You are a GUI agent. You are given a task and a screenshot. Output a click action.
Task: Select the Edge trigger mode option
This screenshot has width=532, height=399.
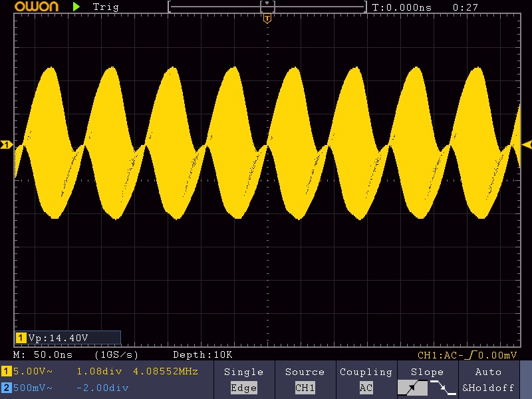(243, 388)
